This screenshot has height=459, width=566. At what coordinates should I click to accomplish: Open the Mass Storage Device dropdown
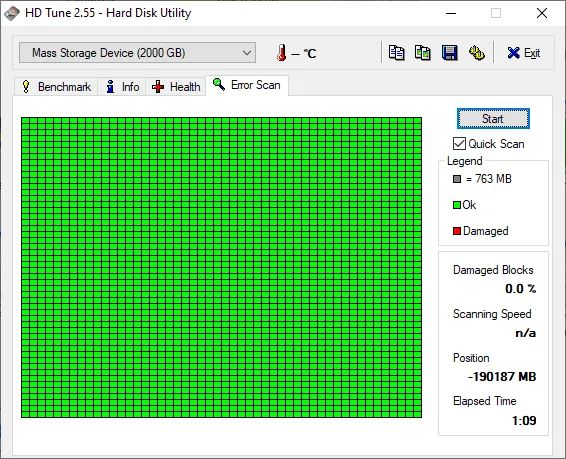click(x=138, y=53)
